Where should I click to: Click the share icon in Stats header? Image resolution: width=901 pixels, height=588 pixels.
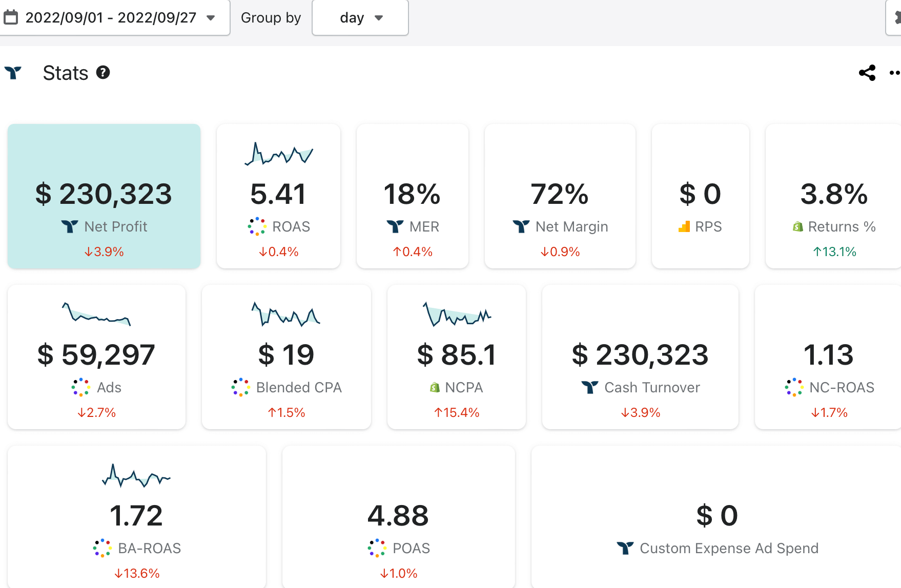pyautogui.click(x=867, y=73)
